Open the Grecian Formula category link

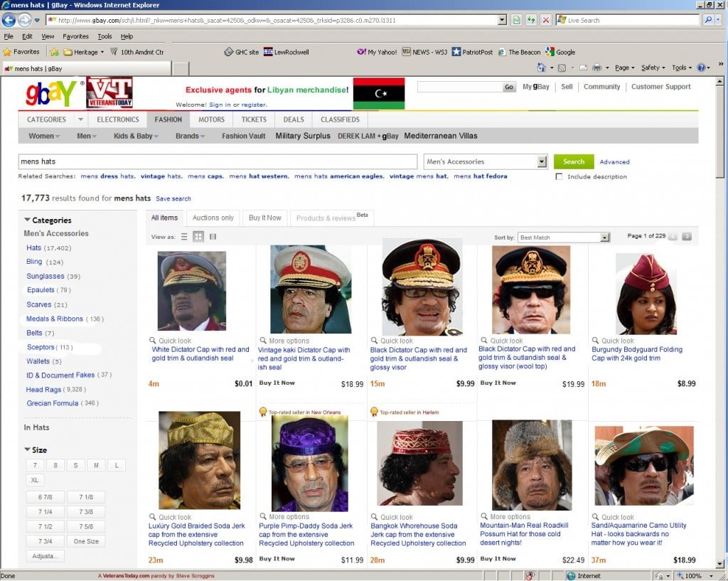coord(53,403)
